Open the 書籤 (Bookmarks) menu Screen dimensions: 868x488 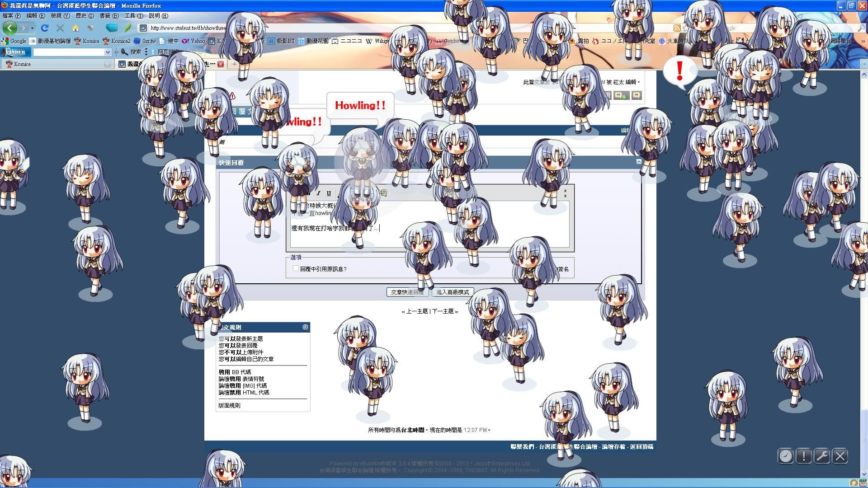click(109, 16)
